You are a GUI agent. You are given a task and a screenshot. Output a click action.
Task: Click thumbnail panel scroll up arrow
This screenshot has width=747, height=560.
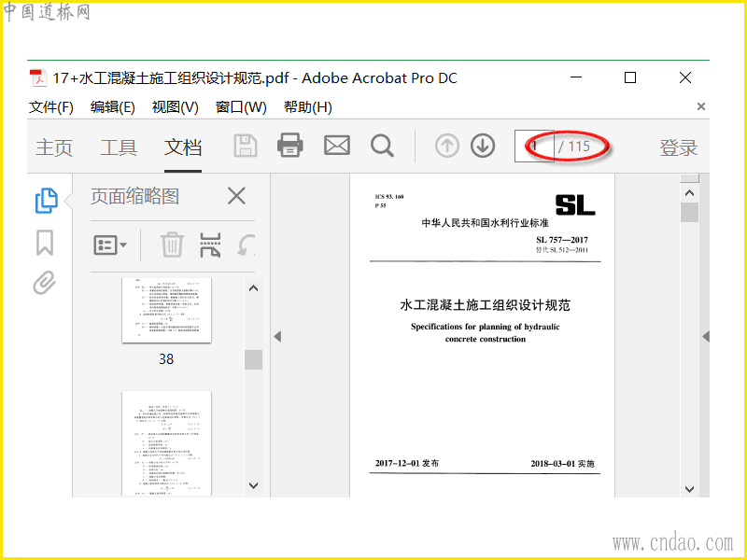coord(253,288)
